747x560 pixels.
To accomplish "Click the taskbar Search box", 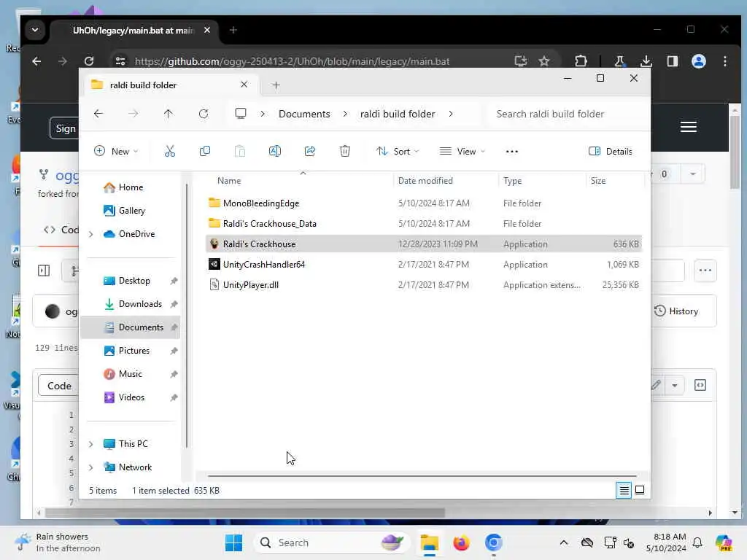I will coord(332,542).
